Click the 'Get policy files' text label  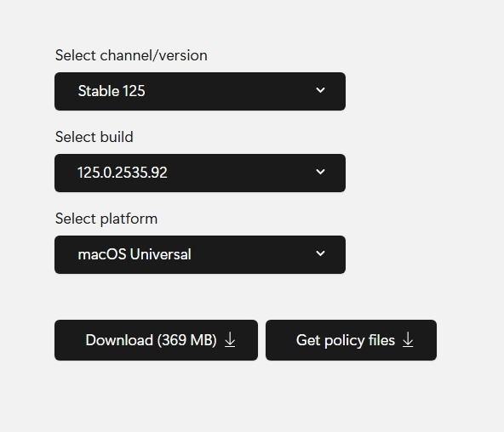(346, 340)
